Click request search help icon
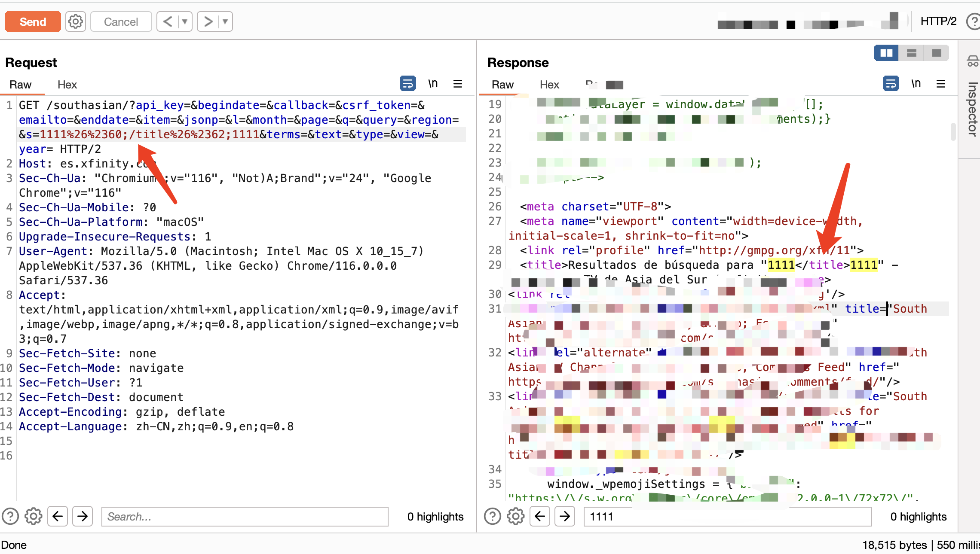The image size is (980, 554). click(x=10, y=516)
